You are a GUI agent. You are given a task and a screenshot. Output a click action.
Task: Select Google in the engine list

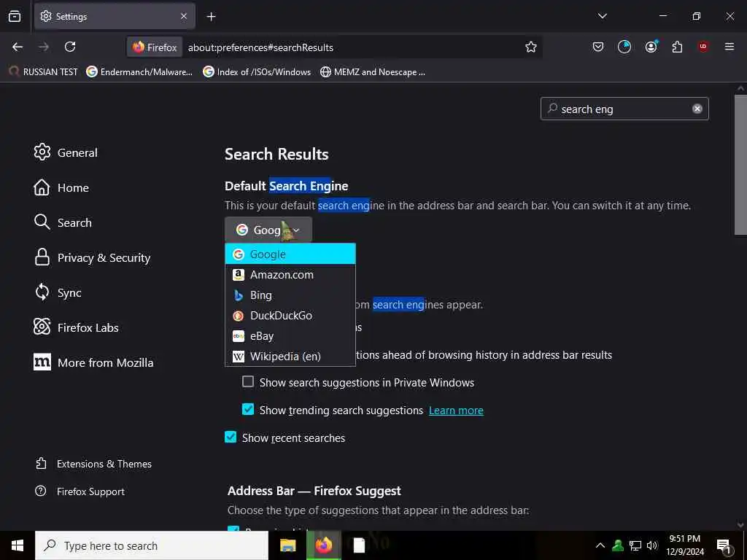[x=290, y=254]
